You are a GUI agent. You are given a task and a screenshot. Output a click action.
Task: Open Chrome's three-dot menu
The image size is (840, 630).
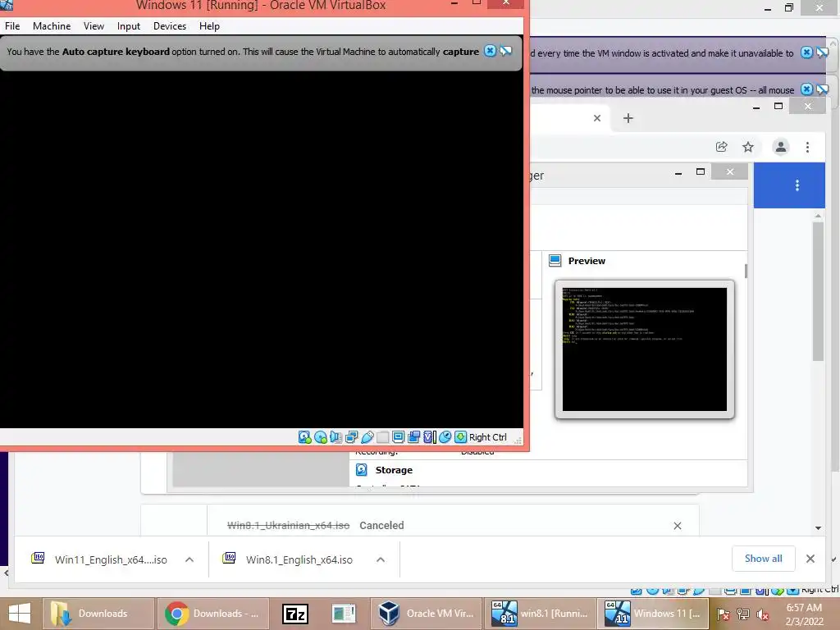pyautogui.click(x=807, y=147)
